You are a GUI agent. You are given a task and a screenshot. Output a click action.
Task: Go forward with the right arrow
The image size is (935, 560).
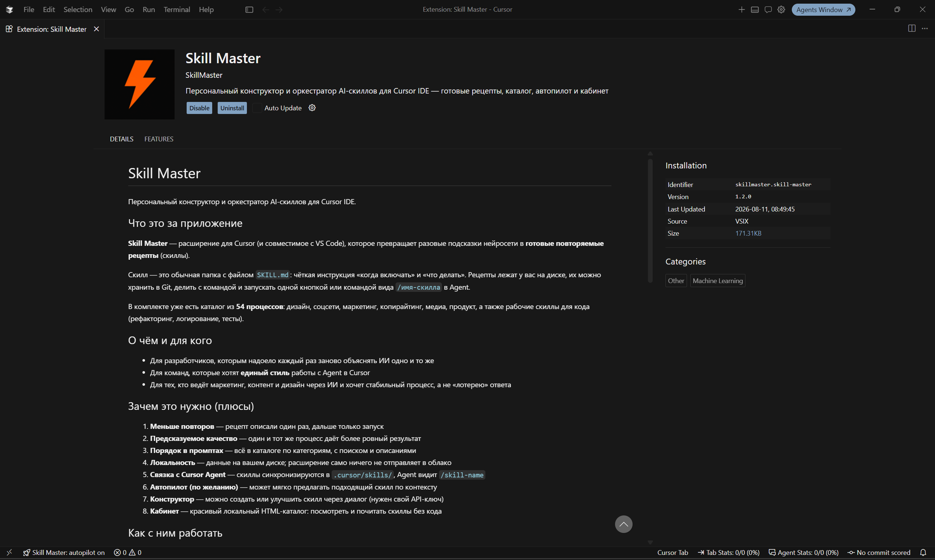[x=279, y=9]
